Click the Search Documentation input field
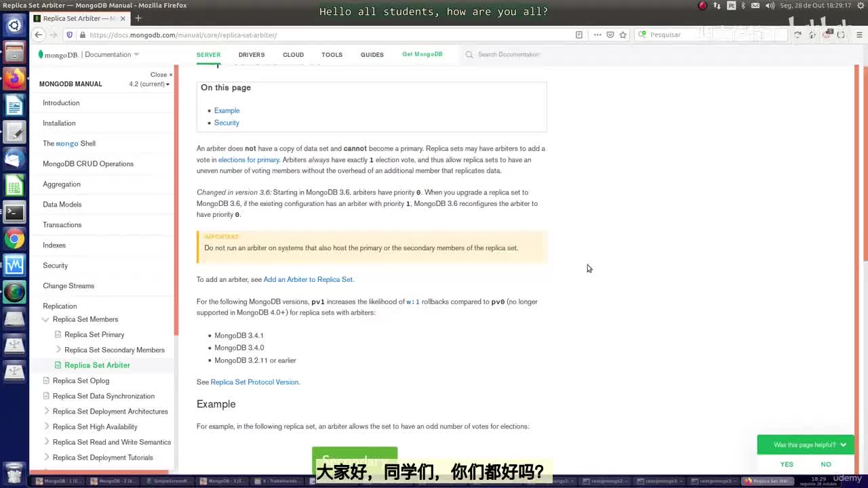 509,54
